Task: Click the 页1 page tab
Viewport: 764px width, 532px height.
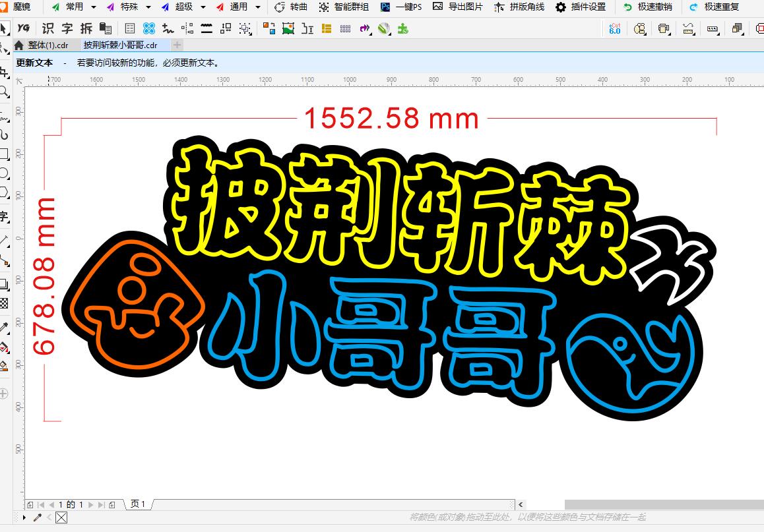Action: click(138, 504)
